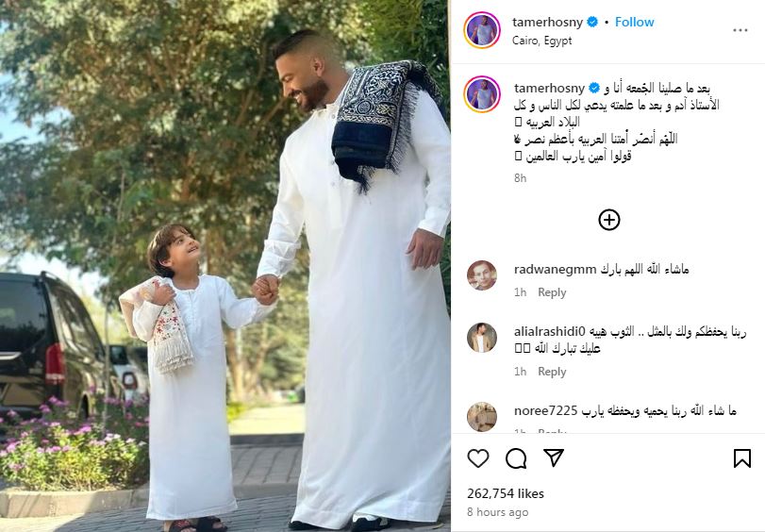Image resolution: width=765 pixels, height=532 pixels.
Task: Open Cairo, Egypt location link
Action: click(x=541, y=41)
